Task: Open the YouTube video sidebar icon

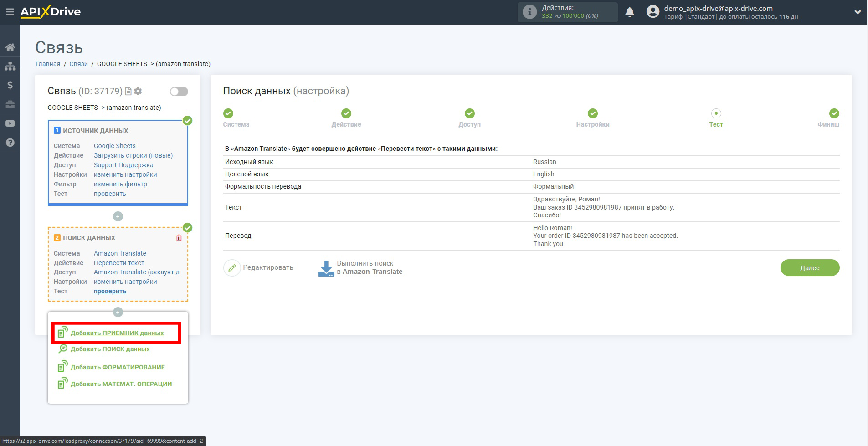Action: pos(10,123)
